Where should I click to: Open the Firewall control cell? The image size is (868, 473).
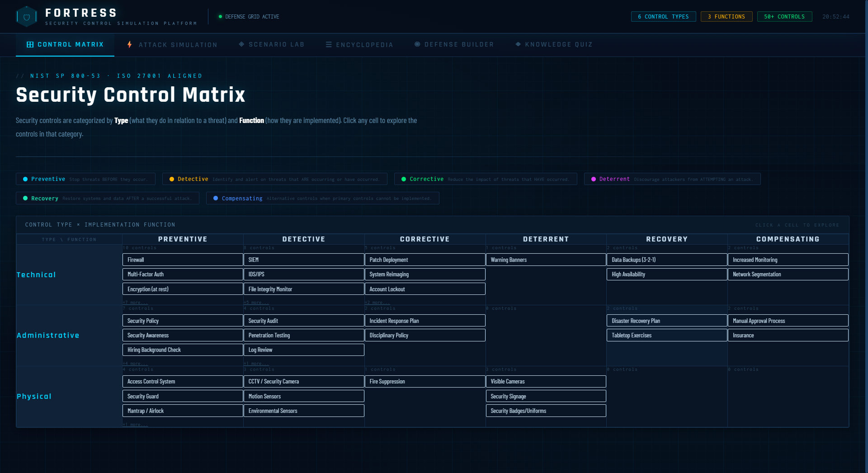(x=183, y=260)
